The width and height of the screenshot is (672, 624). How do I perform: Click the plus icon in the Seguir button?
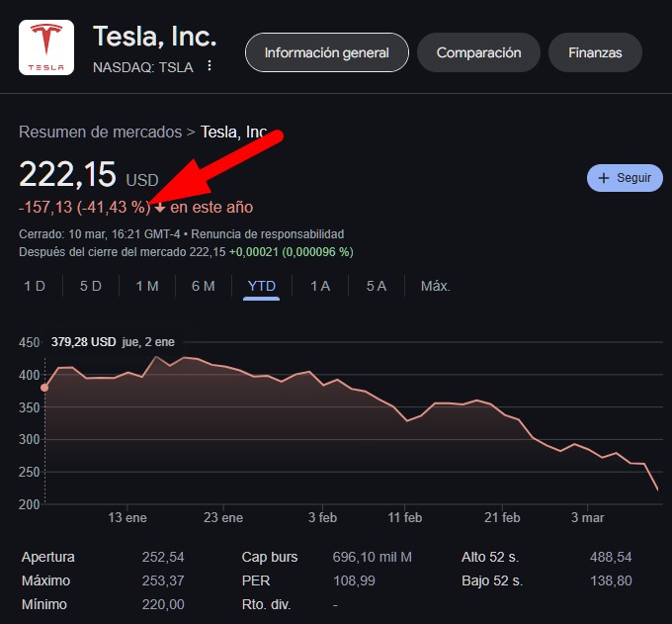click(x=604, y=178)
